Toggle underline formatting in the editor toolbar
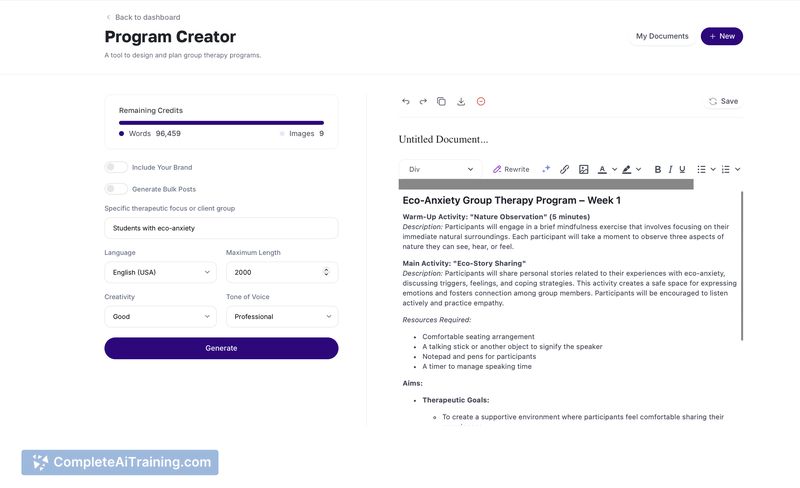This screenshot has width=800, height=488. (683, 169)
